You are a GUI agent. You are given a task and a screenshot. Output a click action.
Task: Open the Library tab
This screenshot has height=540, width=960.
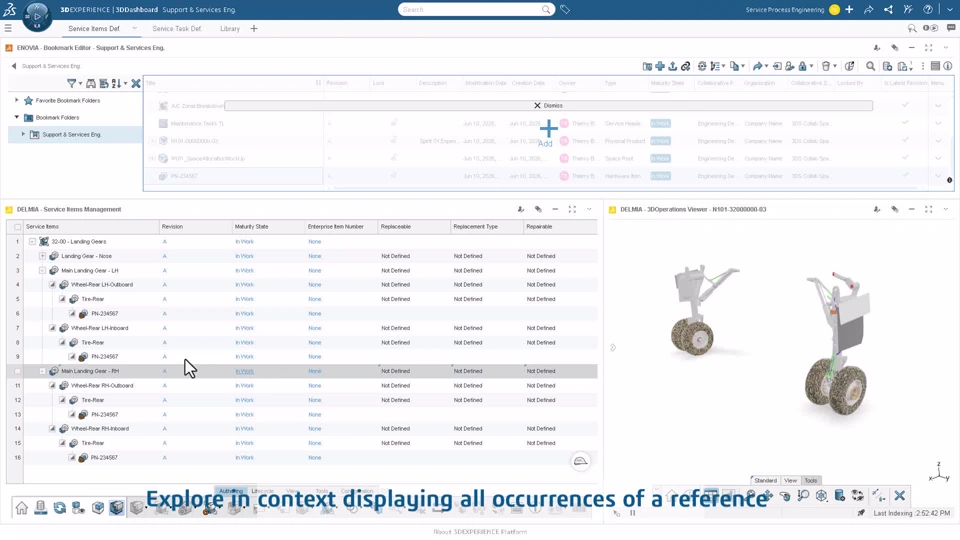point(230,29)
